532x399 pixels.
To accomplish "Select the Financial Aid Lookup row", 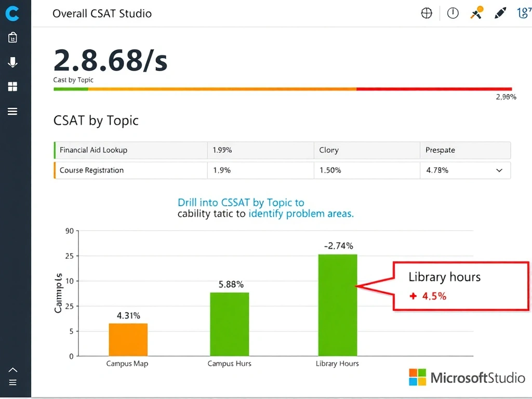I will pos(282,150).
